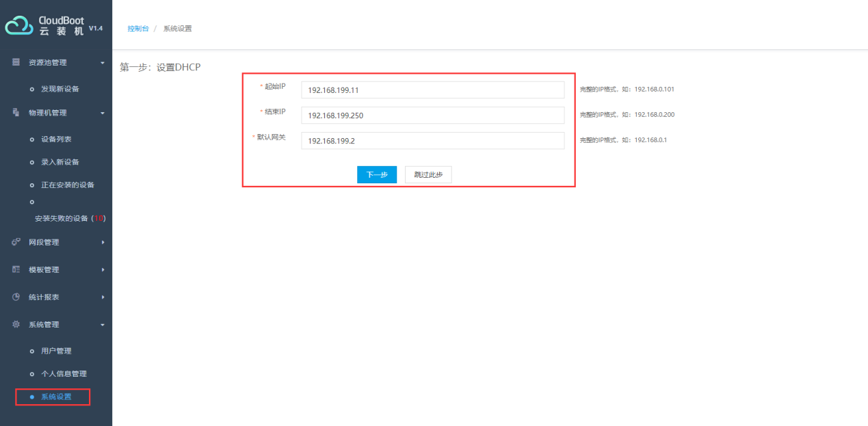Click the 结束IP input field
Image resolution: width=868 pixels, height=426 pixels.
point(432,115)
